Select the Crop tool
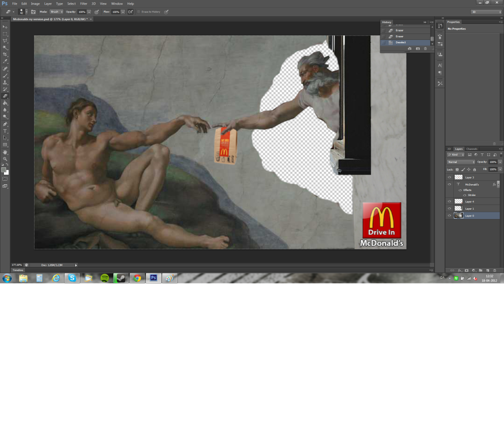 pyautogui.click(x=5, y=55)
